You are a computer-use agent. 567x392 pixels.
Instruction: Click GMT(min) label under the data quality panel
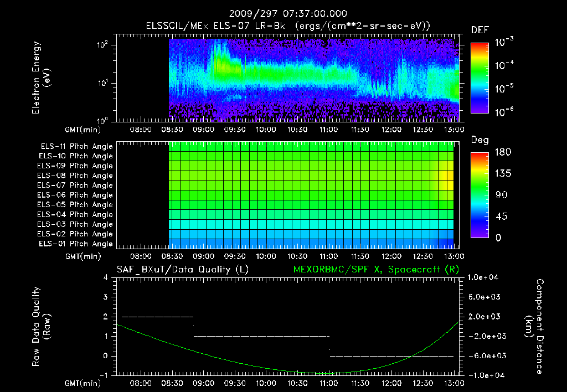(83, 383)
